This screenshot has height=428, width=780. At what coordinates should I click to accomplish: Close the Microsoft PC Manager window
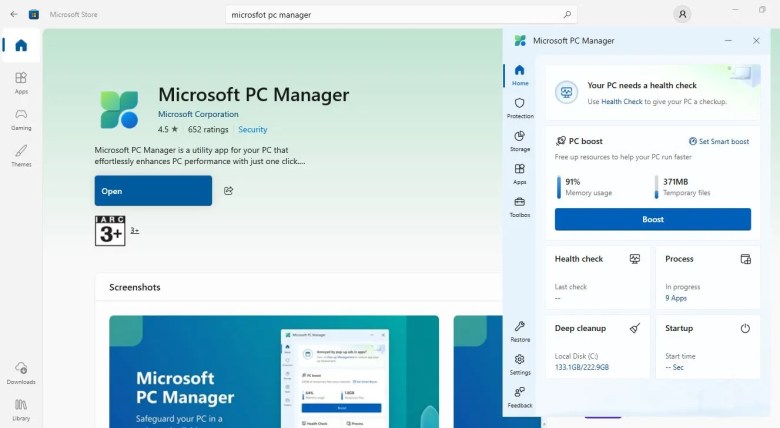[x=756, y=41]
